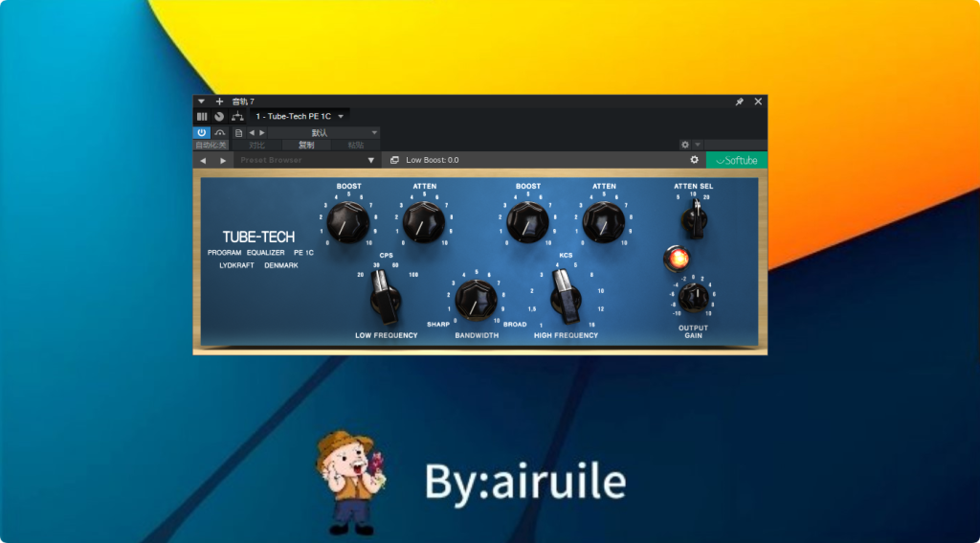Click the macro controls knob icon
The width and height of the screenshot is (980, 543).
[219, 117]
